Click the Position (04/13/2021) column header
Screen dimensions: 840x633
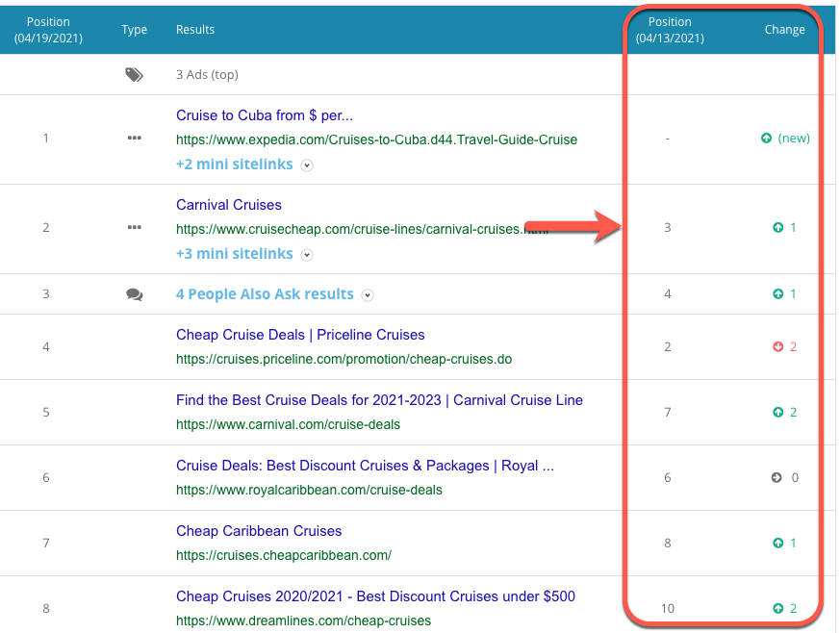click(x=670, y=30)
